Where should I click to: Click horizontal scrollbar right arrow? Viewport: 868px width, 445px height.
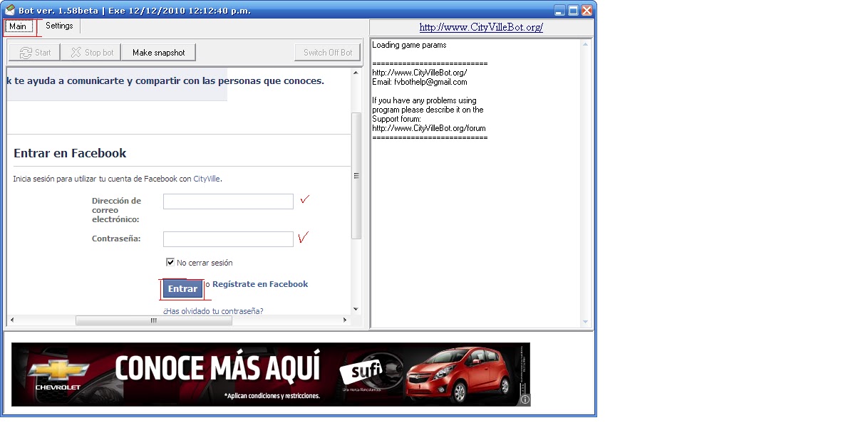click(346, 320)
